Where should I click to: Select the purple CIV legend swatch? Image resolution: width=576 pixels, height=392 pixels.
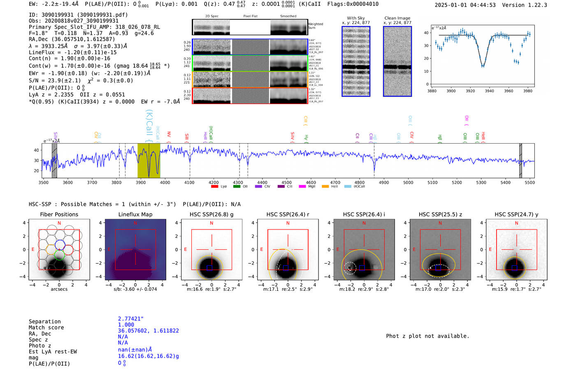[258, 186]
